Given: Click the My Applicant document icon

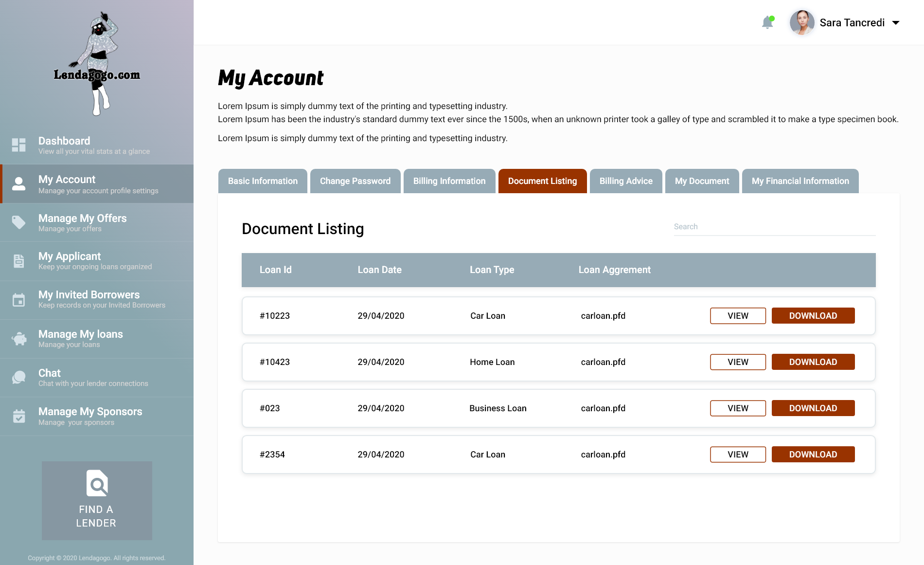Looking at the screenshot, I should tap(19, 261).
